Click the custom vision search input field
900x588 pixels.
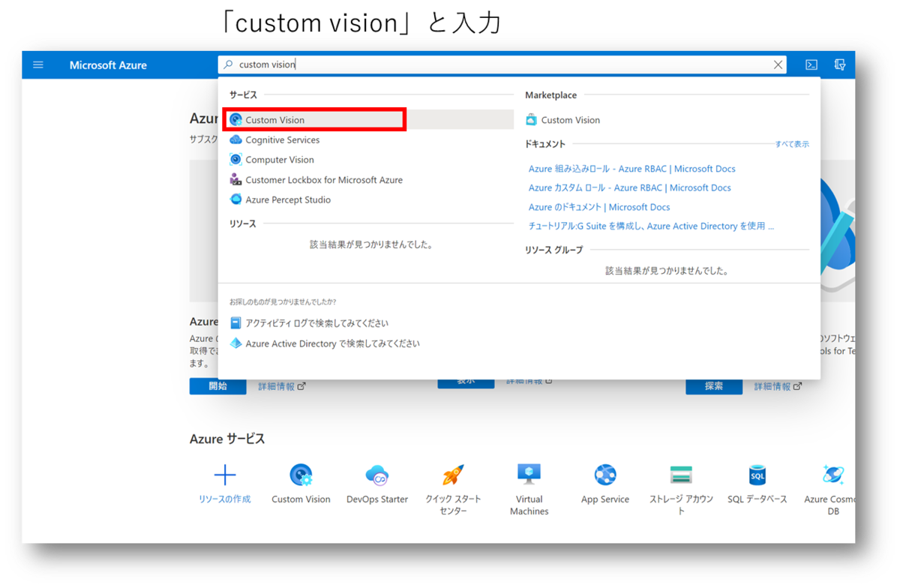(450, 64)
